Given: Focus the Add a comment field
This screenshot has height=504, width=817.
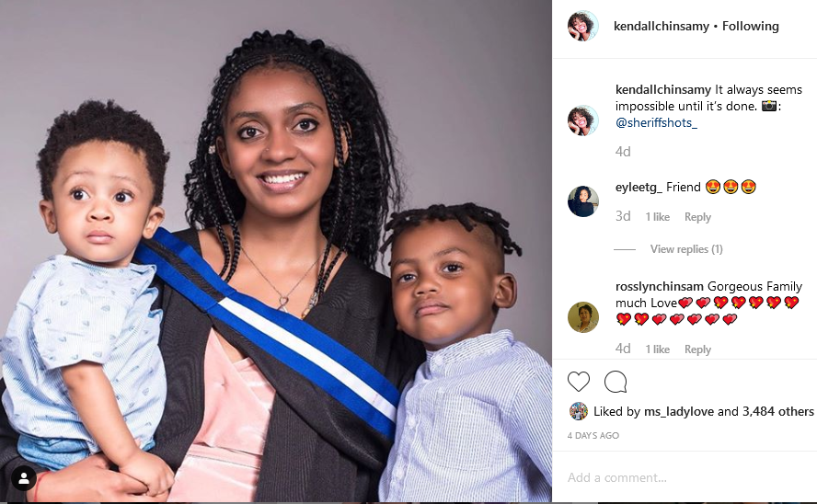Looking at the screenshot, I should [x=685, y=477].
